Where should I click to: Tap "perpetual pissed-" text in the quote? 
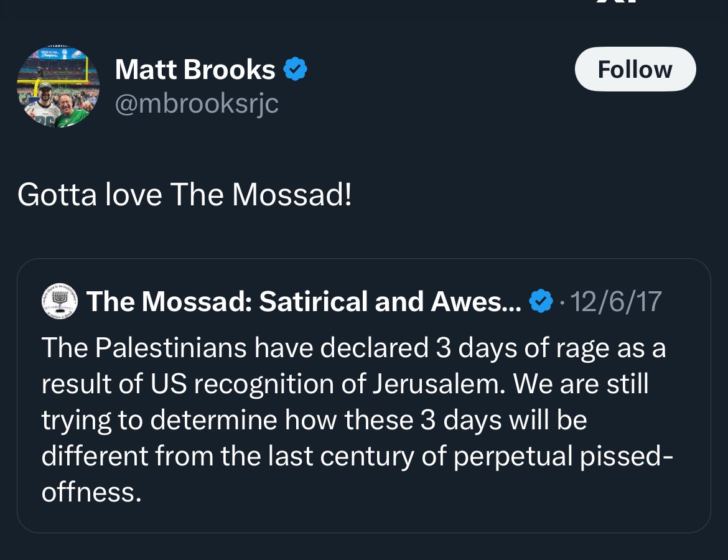pyautogui.click(x=563, y=456)
